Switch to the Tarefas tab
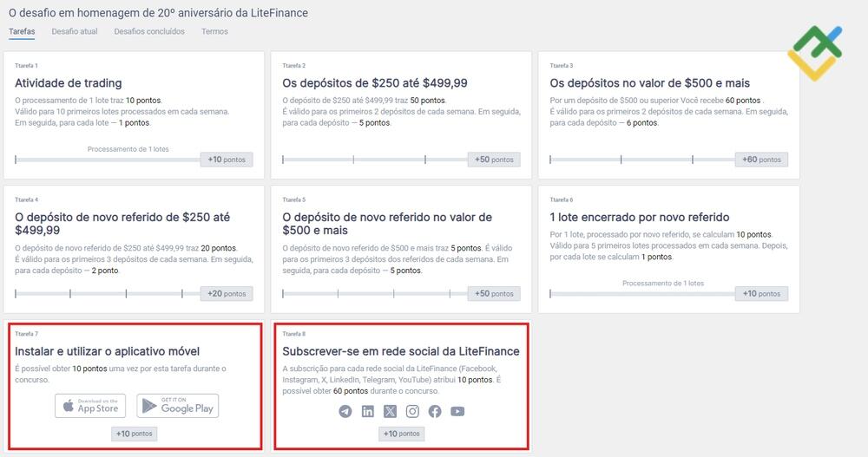 click(x=22, y=31)
